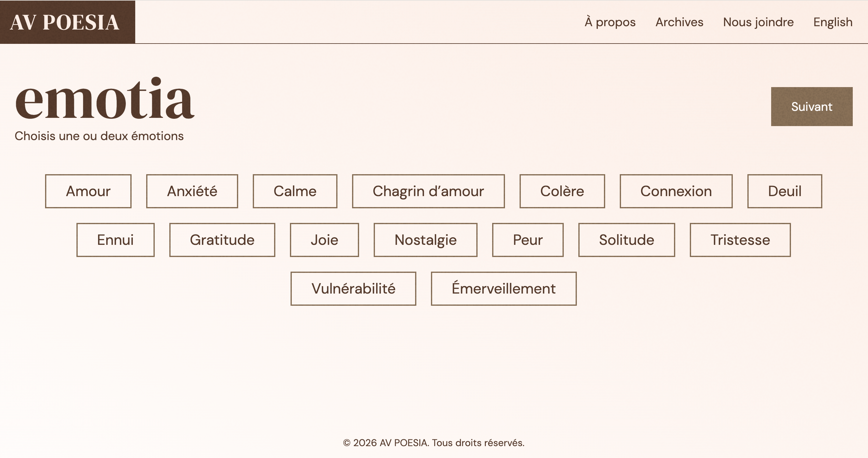
Task: Choose the Deuil emotion
Action: coord(785,191)
